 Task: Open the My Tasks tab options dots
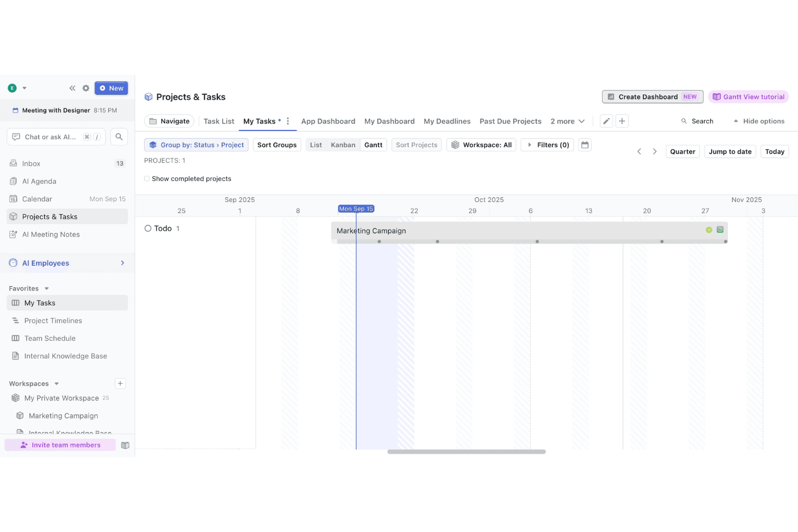288,121
